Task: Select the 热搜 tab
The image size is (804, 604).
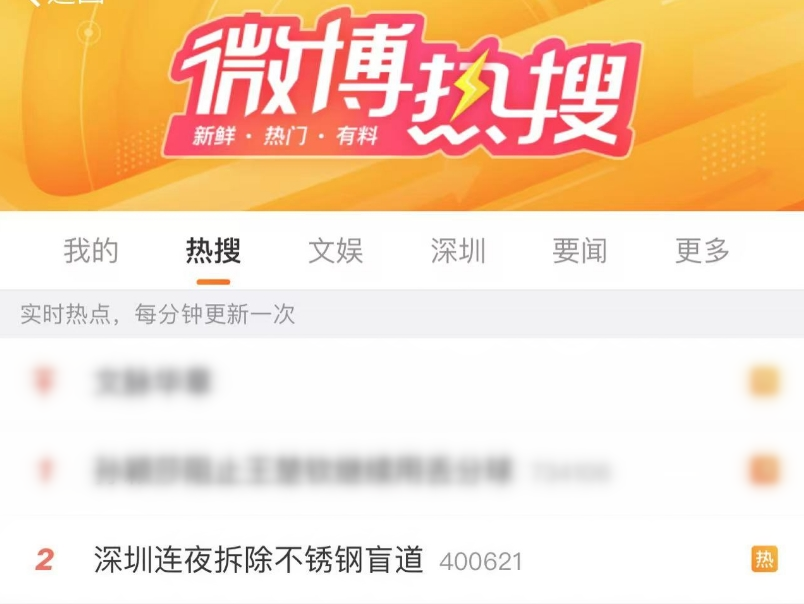Action: pos(213,251)
